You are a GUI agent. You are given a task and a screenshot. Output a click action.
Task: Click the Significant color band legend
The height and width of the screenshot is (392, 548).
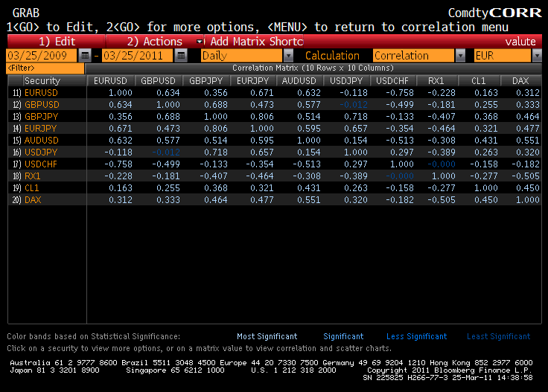343,336
